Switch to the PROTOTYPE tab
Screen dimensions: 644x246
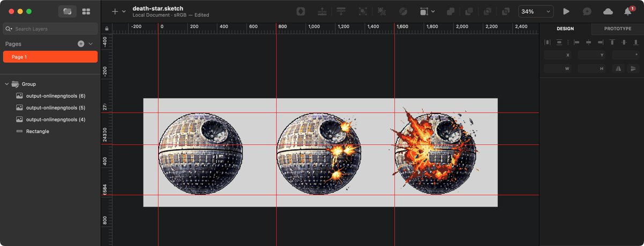[x=618, y=28]
